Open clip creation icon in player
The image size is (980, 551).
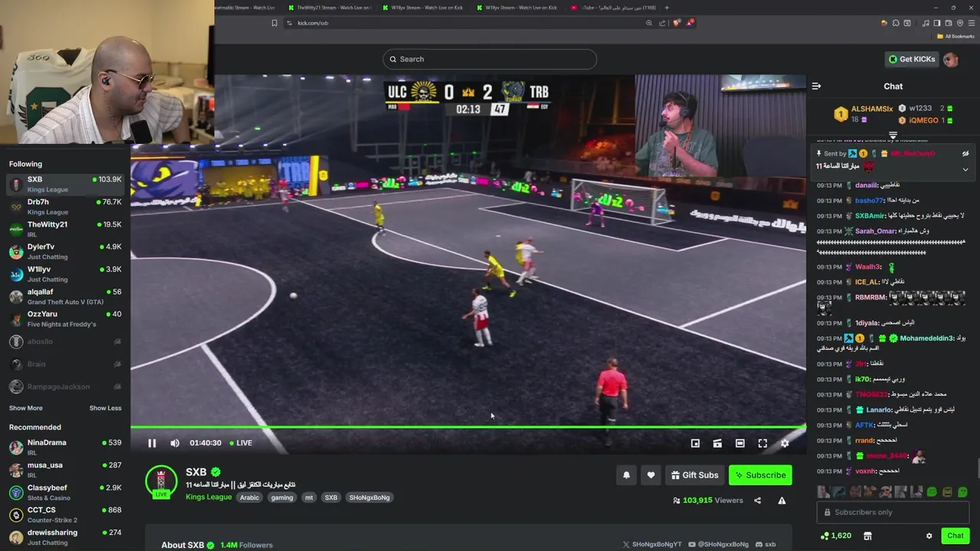(717, 443)
